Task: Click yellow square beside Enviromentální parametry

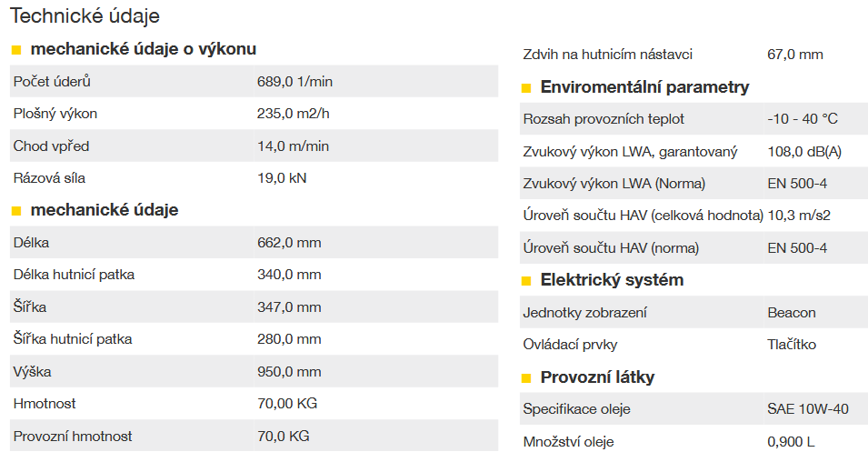Action: coord(526,88)
